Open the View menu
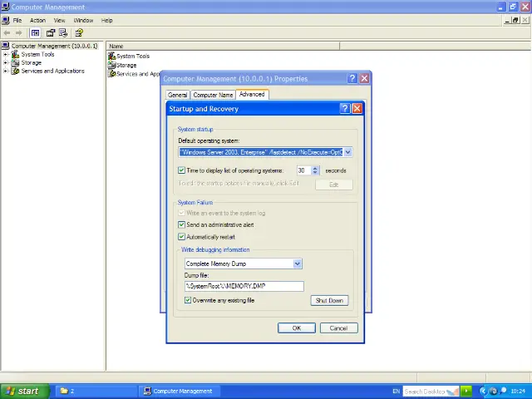 59,20
